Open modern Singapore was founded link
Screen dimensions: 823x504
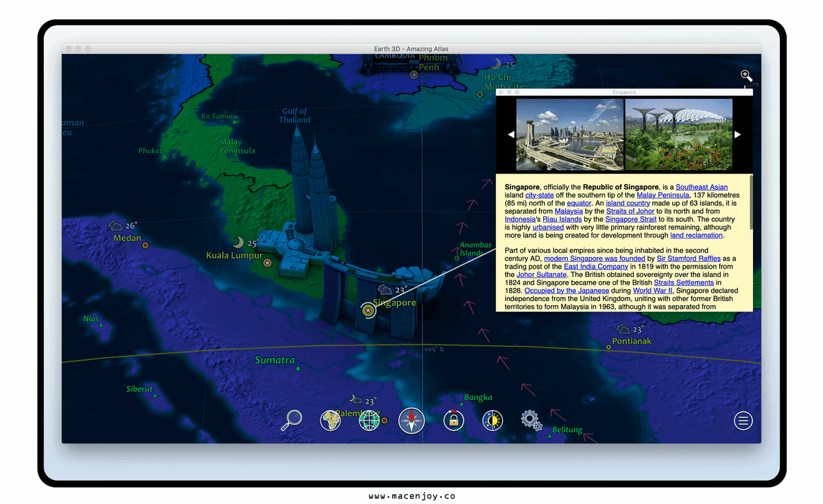595,259
